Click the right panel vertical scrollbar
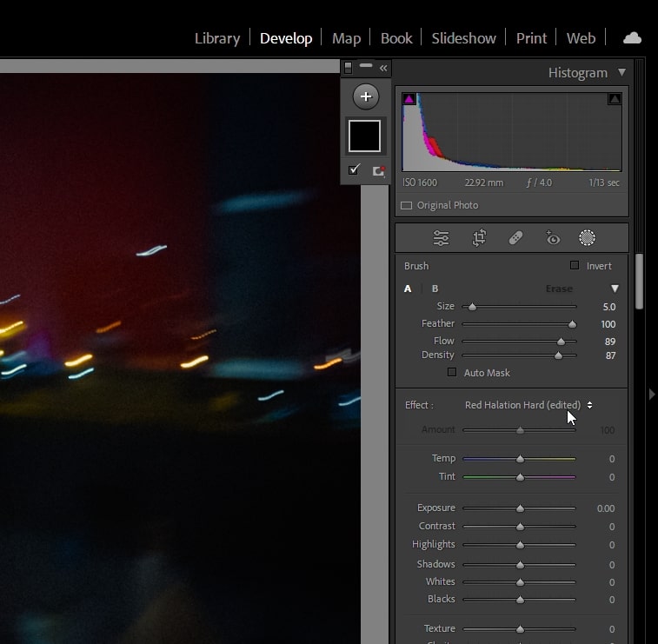Viewport: 658px width, 644px height. point(639,281)
